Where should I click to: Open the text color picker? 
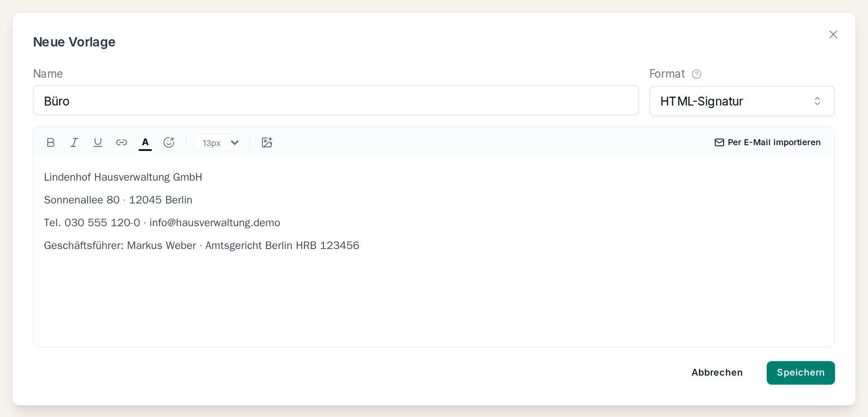point(145,143)
